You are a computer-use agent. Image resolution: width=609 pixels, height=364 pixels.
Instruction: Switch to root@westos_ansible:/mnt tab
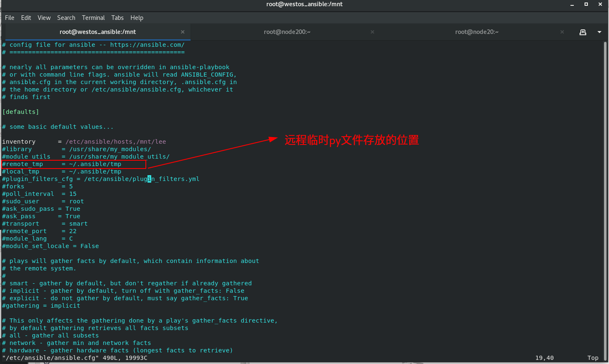[98, 32]
